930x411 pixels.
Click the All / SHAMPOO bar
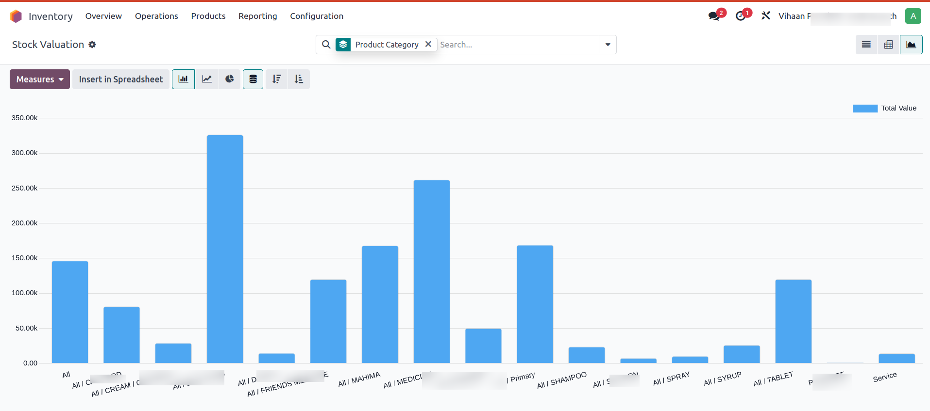[x=587, y=355]
